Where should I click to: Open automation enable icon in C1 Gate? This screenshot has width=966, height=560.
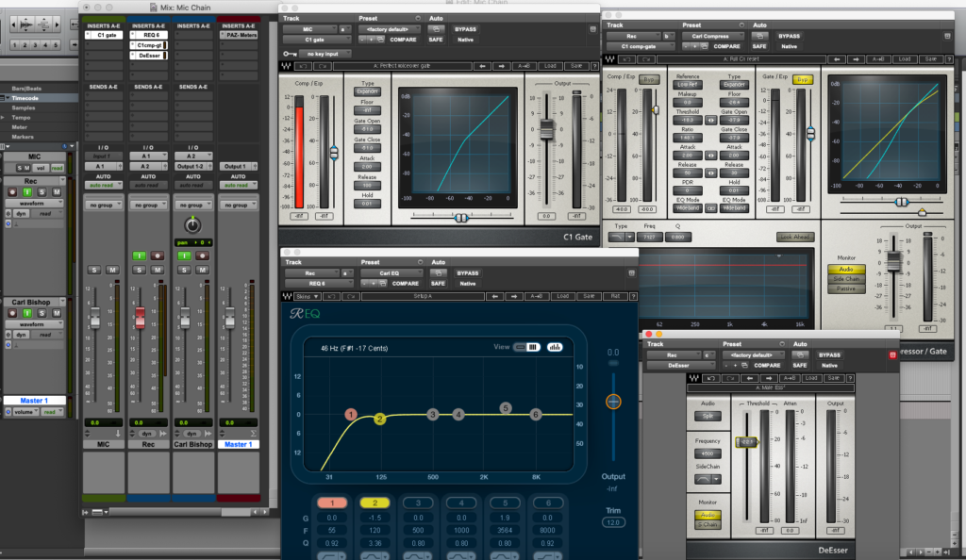click(x=436, y=29)
